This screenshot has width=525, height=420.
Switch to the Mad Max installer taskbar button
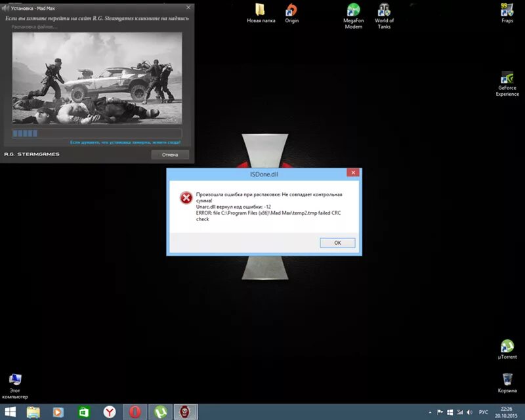tap(186, 412)
